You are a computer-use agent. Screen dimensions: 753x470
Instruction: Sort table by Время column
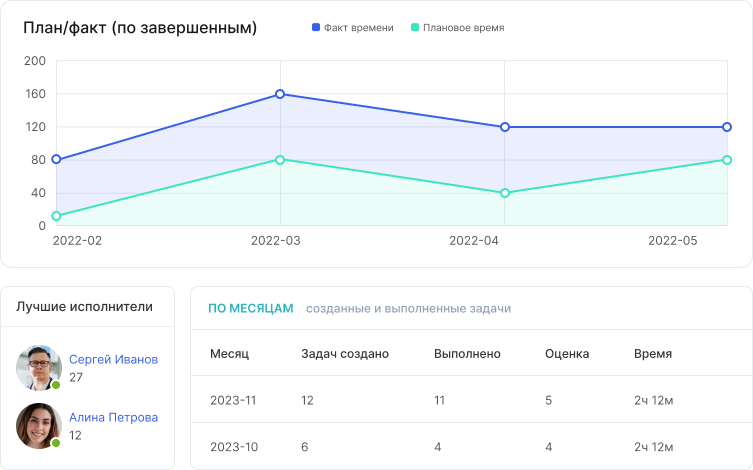[652, 354]
